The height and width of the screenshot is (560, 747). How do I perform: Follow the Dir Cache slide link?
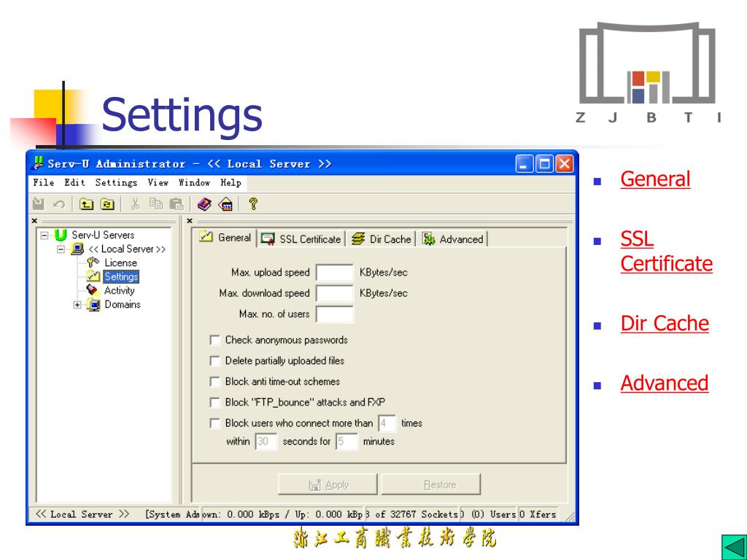[665, 323]
